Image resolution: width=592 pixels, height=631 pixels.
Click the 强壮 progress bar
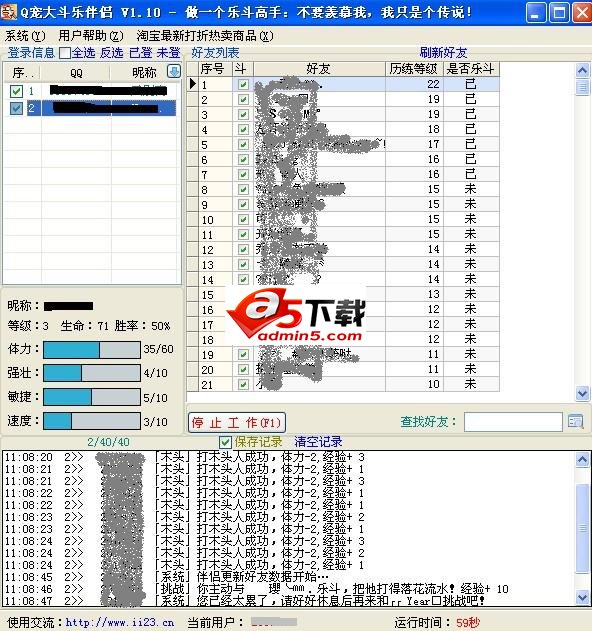point(92,373)
